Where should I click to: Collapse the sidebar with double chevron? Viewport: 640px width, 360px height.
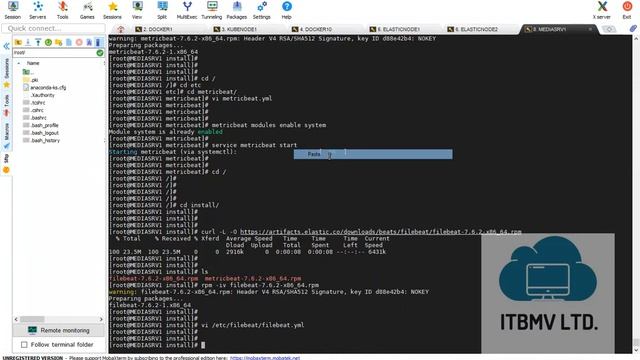pos(6,46)
